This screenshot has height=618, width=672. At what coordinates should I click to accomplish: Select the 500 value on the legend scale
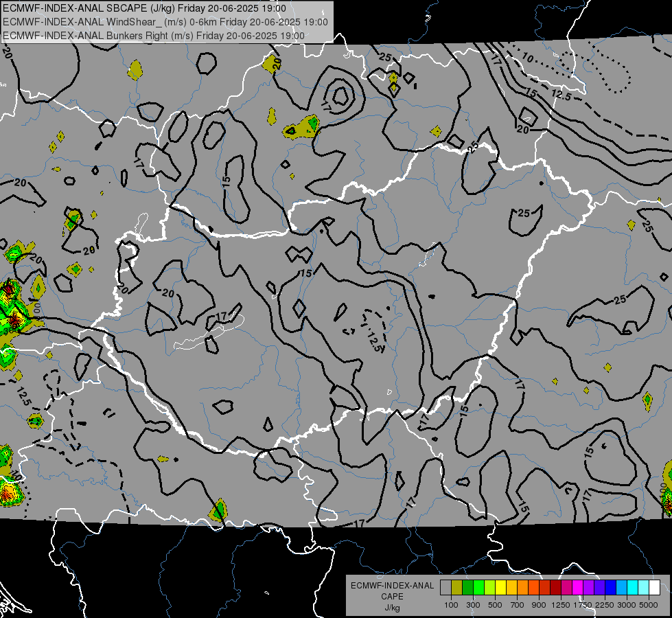495,605
